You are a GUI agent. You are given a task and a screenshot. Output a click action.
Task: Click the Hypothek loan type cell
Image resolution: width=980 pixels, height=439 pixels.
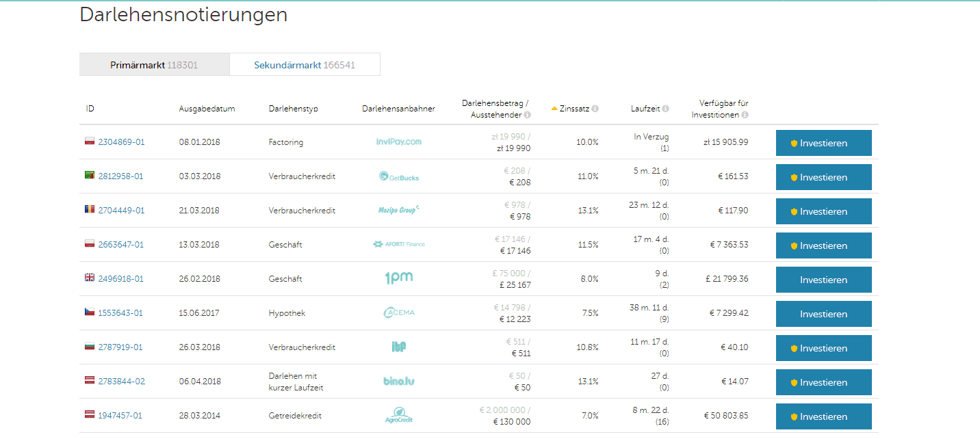point(287,313)
